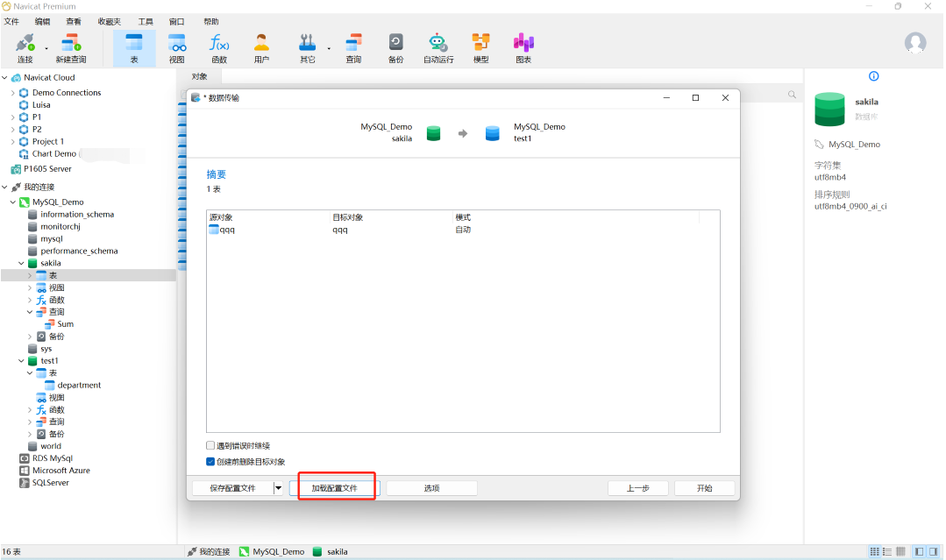Select the 模型 (Model) toolbar icon
Screen dimensions: 946x560
pos(480,47)
